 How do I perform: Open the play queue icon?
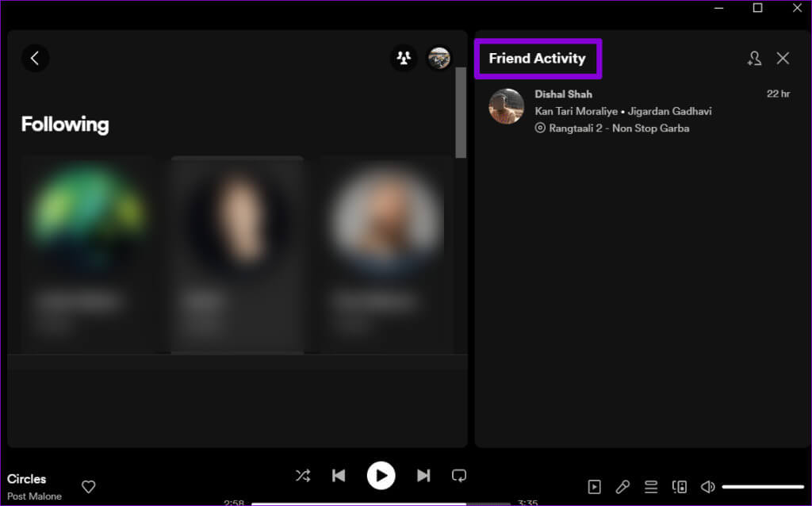651,487
